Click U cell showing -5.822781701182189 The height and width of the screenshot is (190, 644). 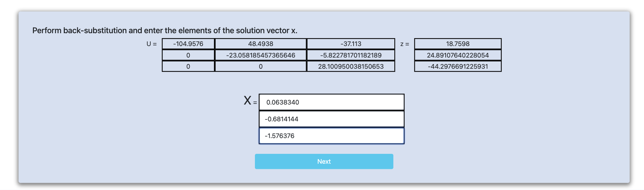click(x=351, y=55)
